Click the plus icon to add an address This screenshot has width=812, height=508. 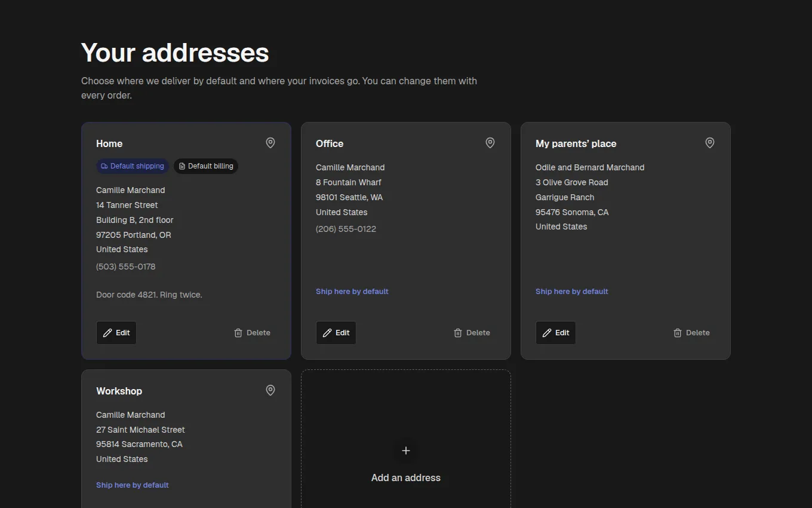click(406, 451)
